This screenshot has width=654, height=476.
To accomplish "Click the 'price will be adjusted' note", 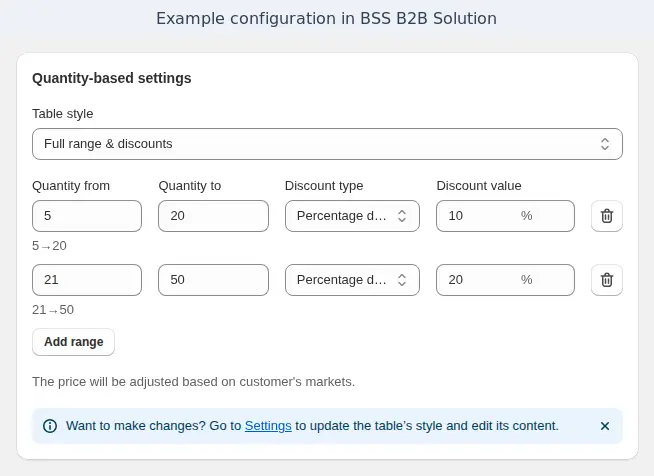I will [x=194, y=382].
